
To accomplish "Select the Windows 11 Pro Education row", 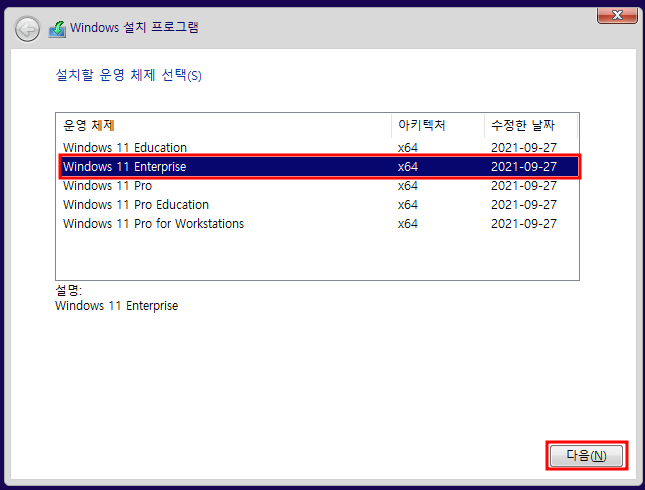I will 318,204.
